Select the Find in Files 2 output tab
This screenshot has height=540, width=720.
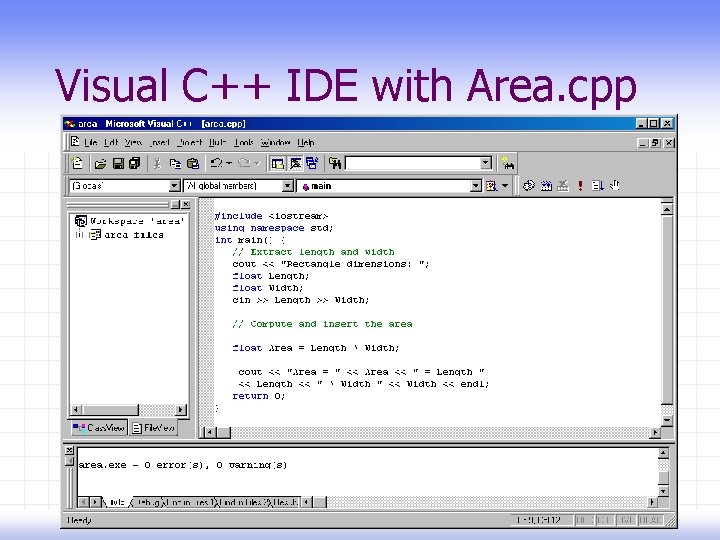point(245,502)
